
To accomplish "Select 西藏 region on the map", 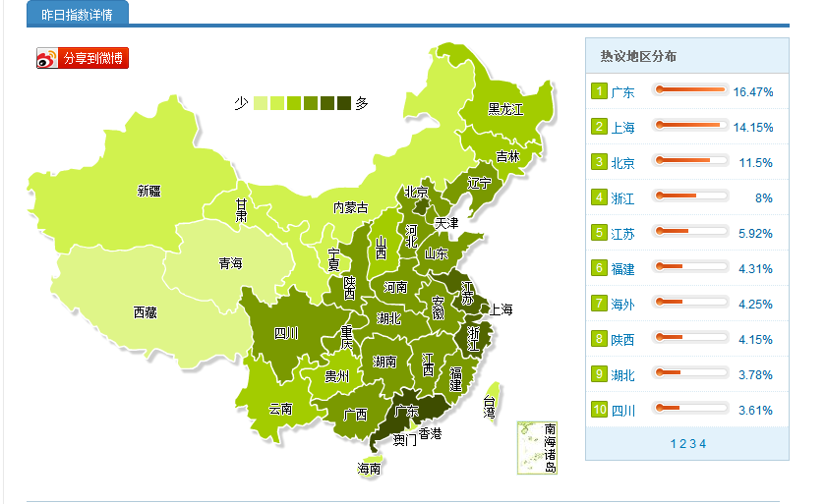I will click(145, 312).
